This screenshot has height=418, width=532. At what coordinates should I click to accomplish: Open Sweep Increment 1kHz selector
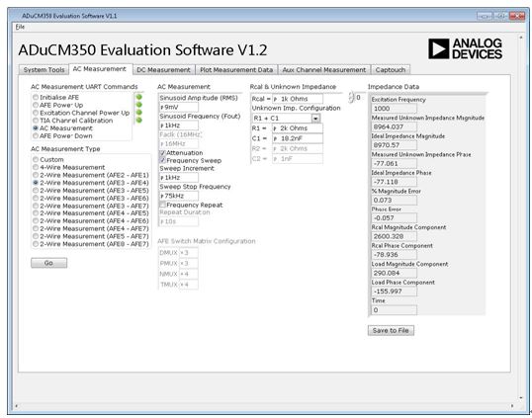point(179,178)
